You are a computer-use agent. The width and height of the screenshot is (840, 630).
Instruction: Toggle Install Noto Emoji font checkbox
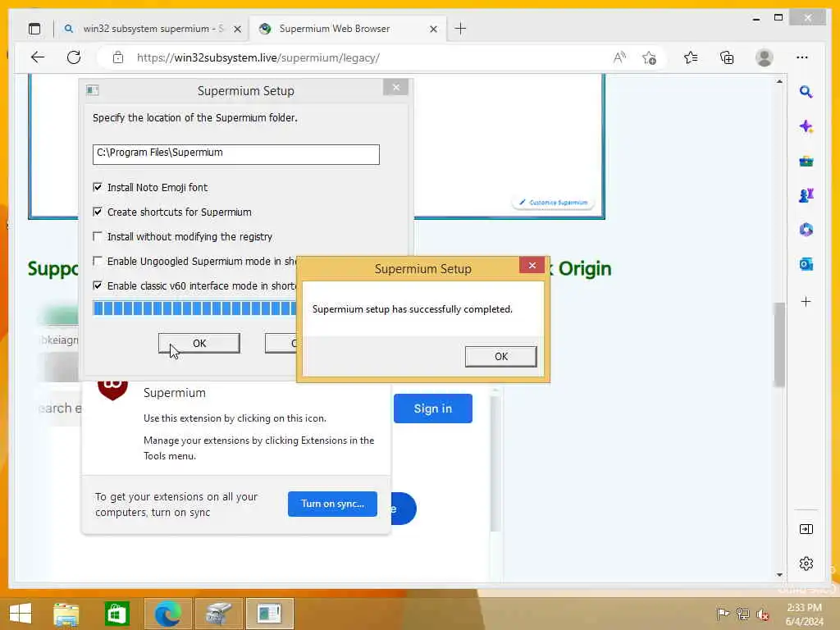[98, 187]
